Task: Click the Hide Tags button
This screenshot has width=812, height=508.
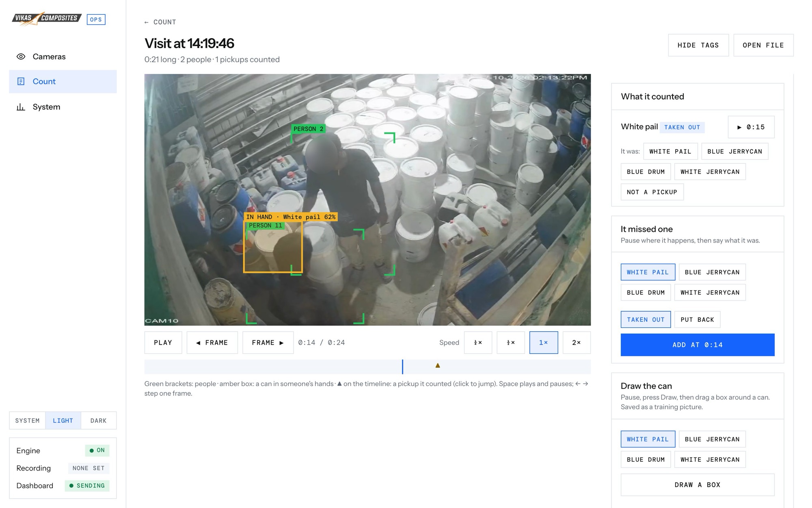Action: pyautogui.click(x=698, y=45)
